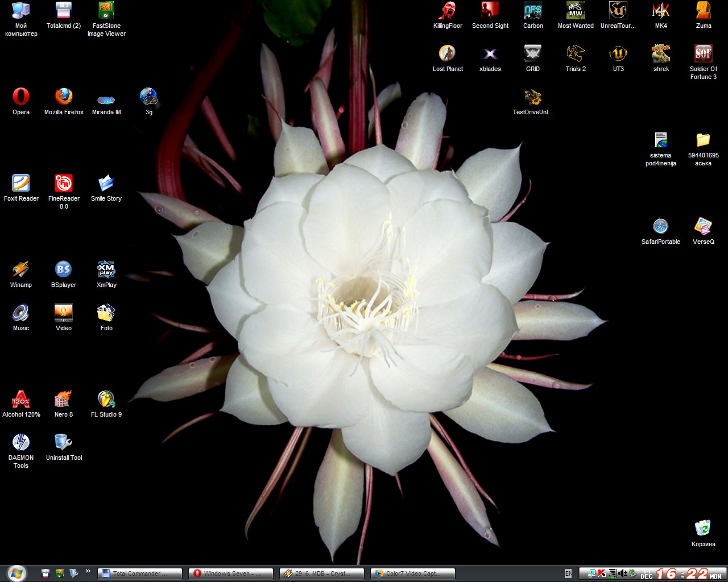Click the BSplayer icon
728x582 pixels.
tap(64, 270)
